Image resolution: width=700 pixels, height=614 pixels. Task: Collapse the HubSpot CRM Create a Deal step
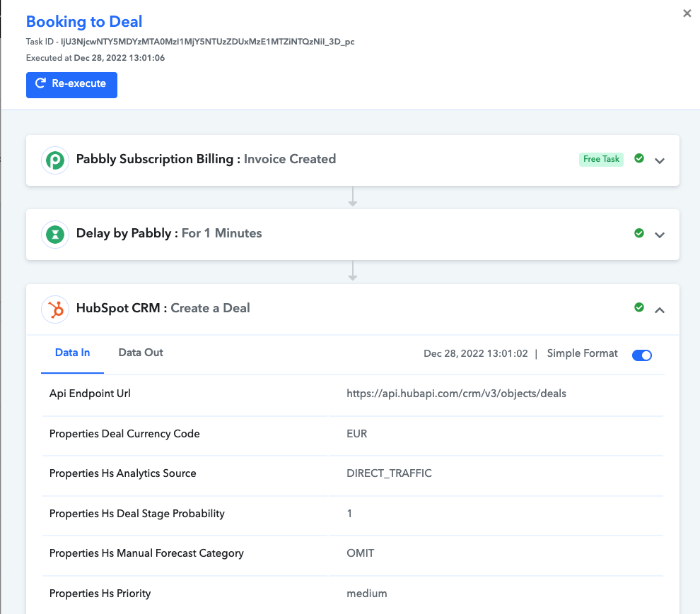(660, 309)
